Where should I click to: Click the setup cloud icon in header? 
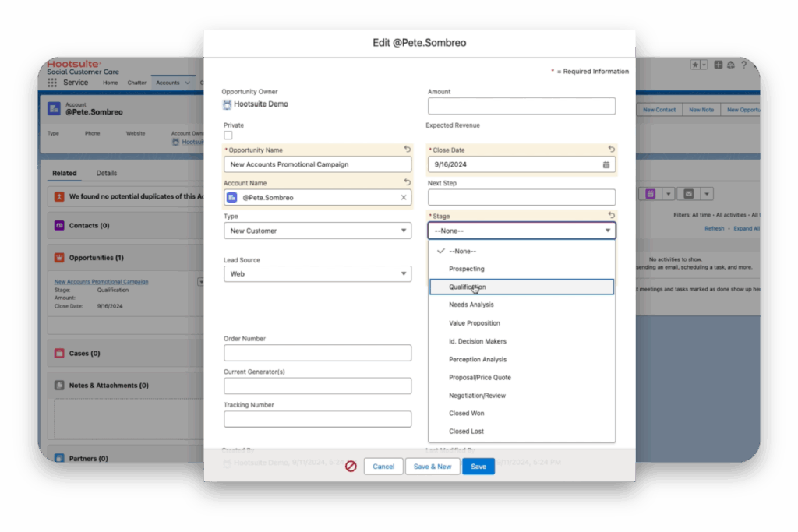(731, 65)
